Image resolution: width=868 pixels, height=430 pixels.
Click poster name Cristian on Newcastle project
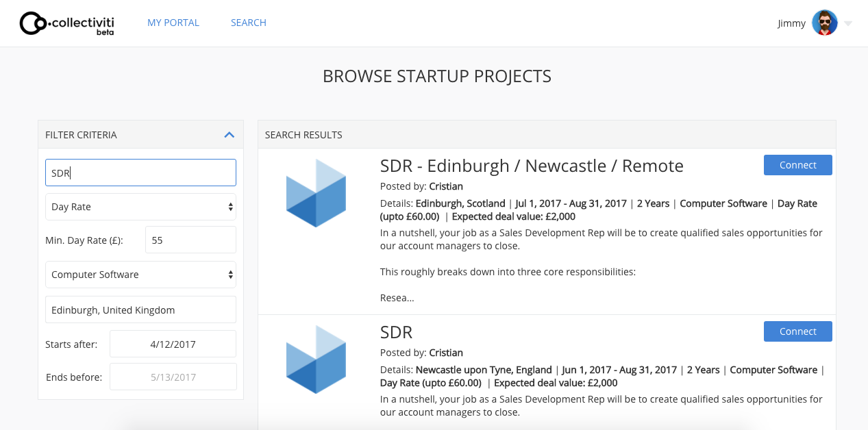point(446,353)
